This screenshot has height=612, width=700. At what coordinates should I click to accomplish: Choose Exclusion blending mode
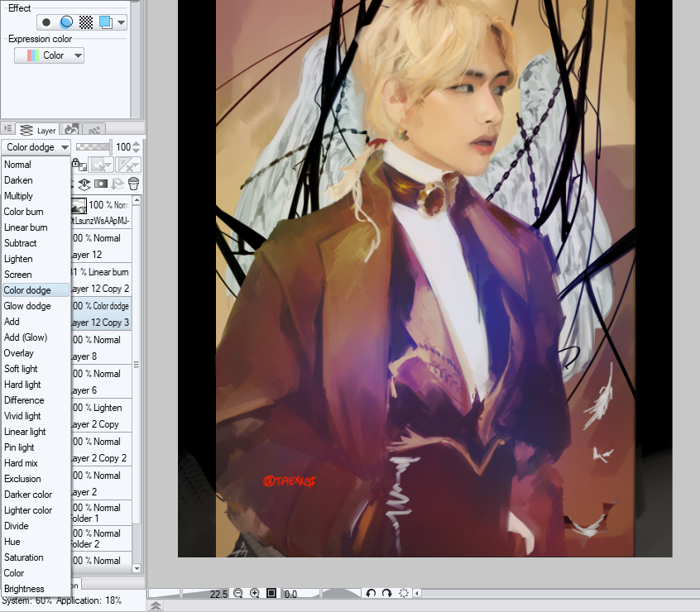(36, 479)
